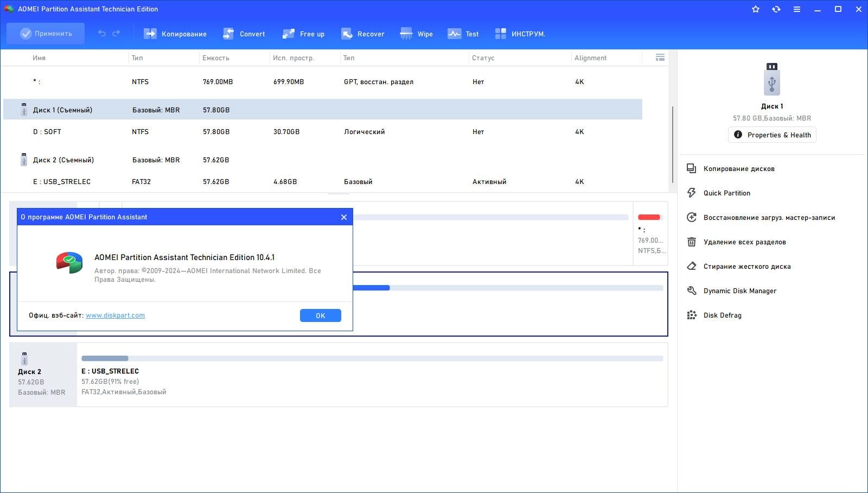The image size is (868, 493).
Task: Click the MBR rebuild circular icon
Action: click(x=692, y=217)
